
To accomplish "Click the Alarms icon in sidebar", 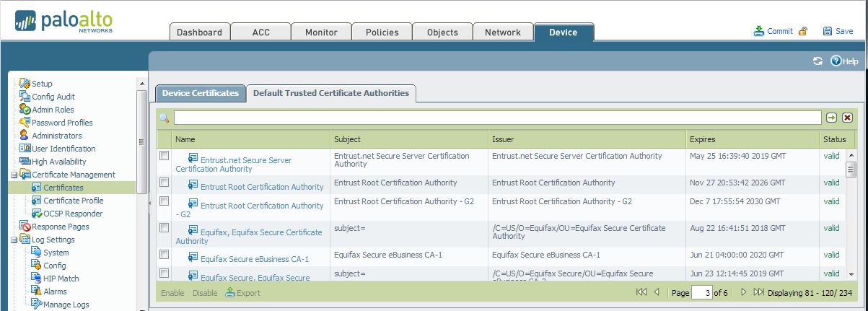I will 37,292.
